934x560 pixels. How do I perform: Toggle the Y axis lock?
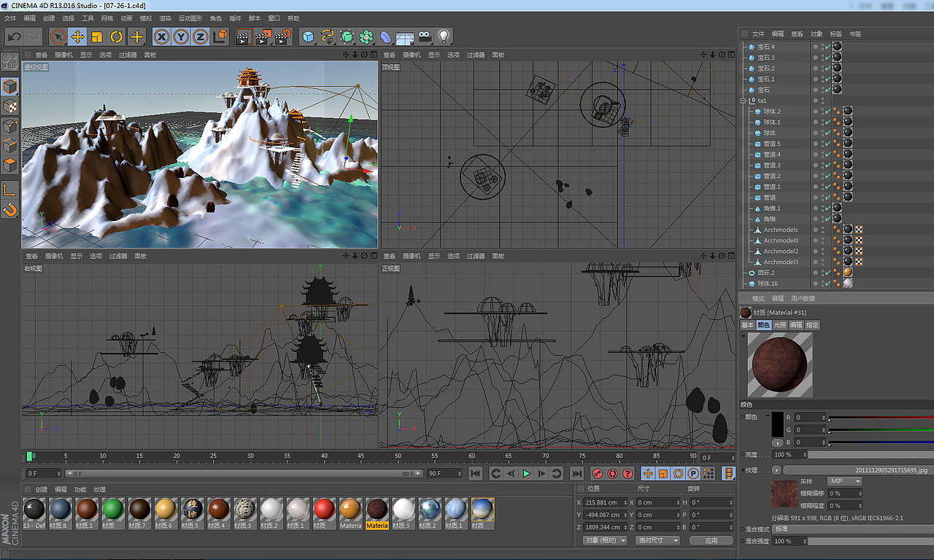181,36
